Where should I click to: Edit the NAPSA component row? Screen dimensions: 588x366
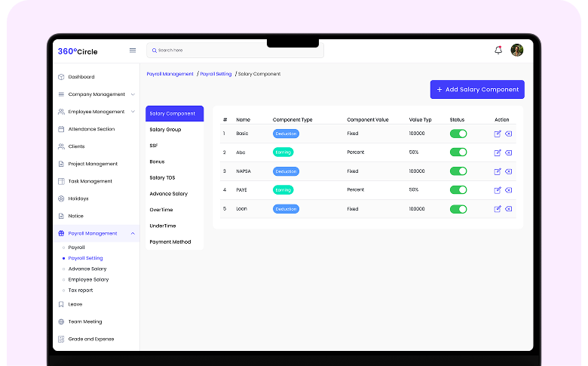498,171
